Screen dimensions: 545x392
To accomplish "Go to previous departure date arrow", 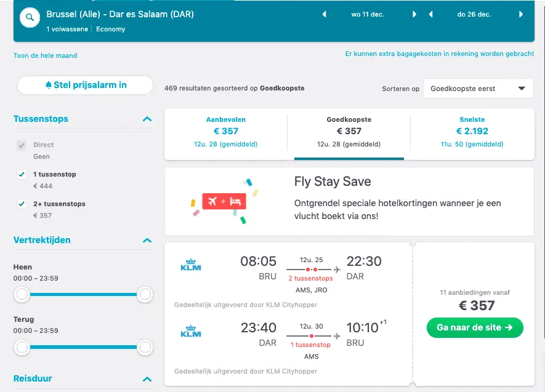I will point(324,14).
